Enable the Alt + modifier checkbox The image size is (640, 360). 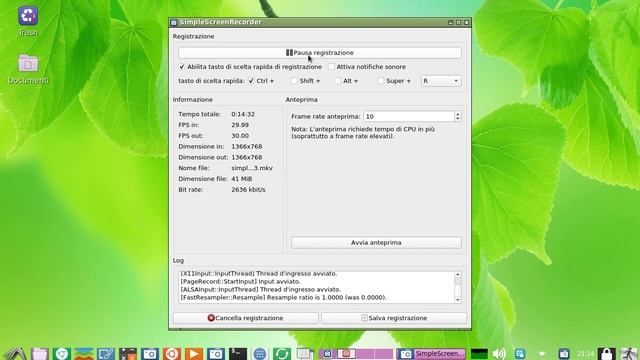click(338, 81)
